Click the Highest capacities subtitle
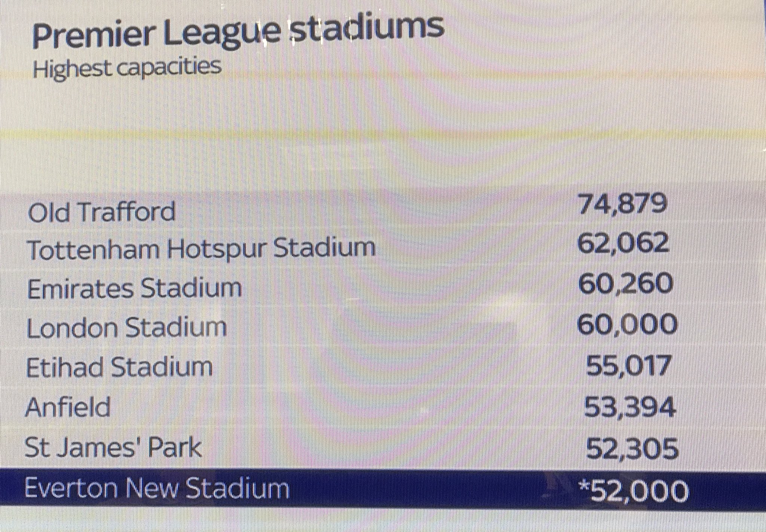Image resolution: width=766 pixels, height=532 pixels. (126, 68)
